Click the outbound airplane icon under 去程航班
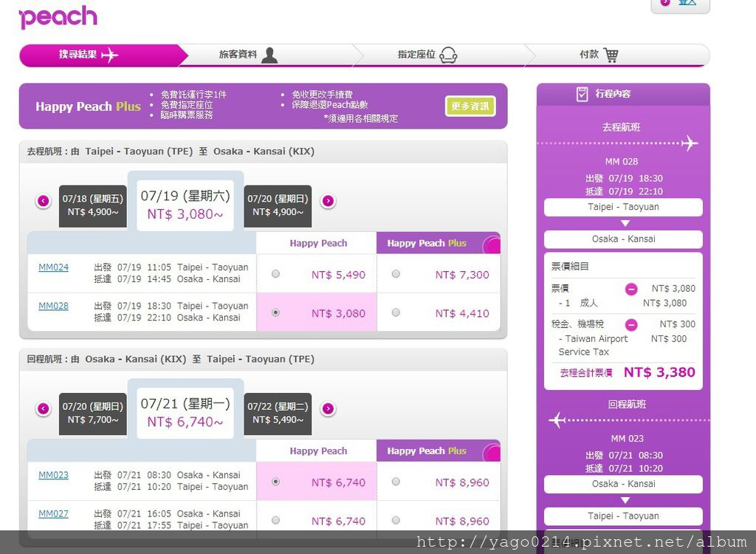 coord(690,143)
